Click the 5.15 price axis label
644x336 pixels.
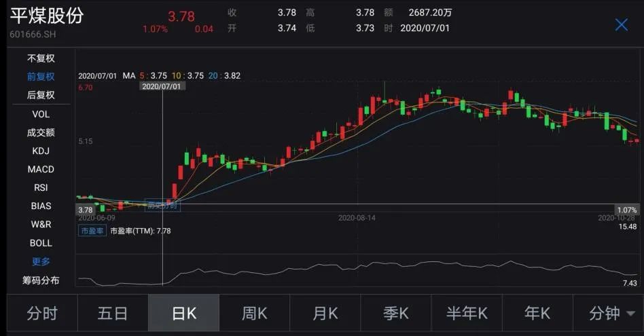pyautogui.click(x=86, y=141)
